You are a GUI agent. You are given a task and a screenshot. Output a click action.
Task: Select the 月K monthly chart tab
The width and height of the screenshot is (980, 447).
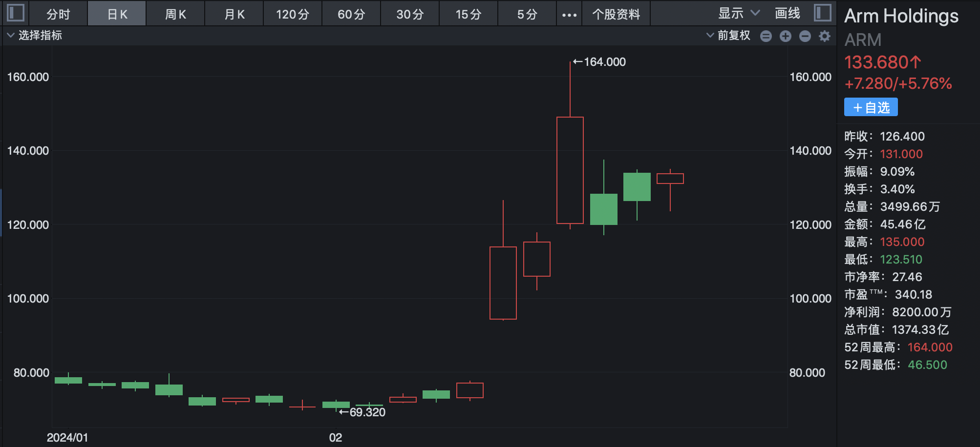tap(234, 14)
